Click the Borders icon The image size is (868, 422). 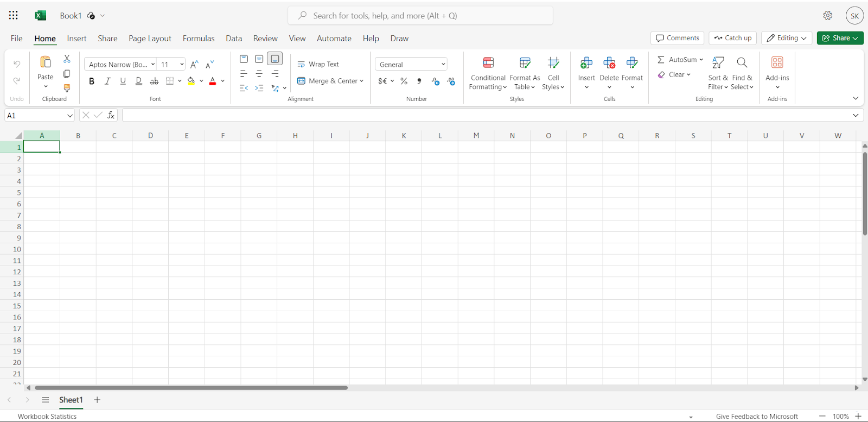(170, 81)
